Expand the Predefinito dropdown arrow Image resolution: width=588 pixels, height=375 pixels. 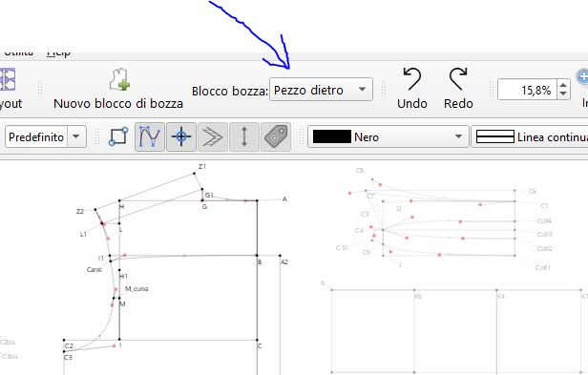[x=76, y=136]
